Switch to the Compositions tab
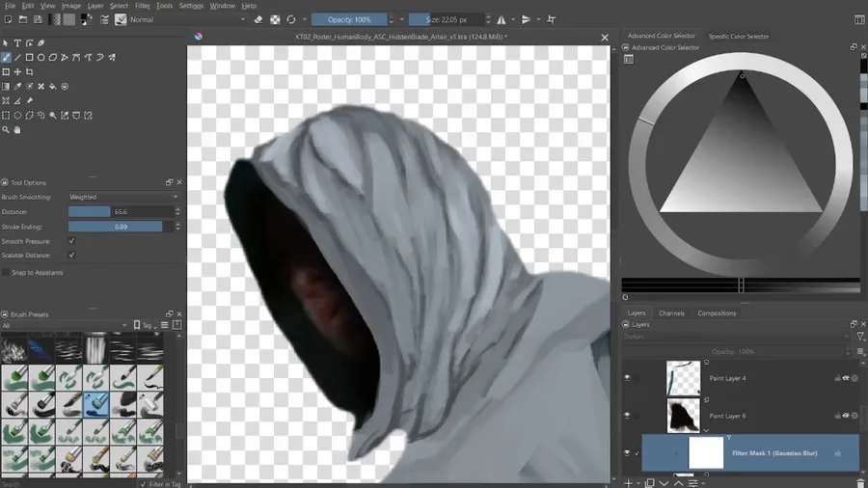The width and height of the screenshot is (868, 488). [717, 313]
